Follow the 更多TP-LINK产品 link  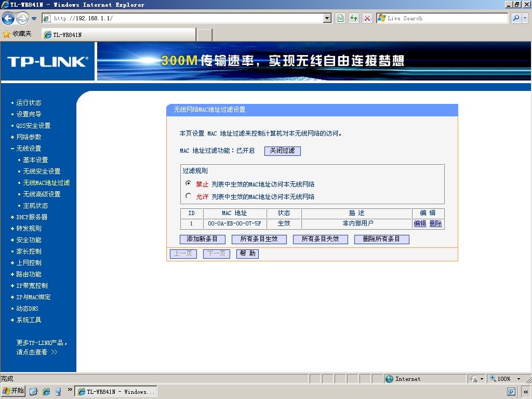pyautogui.click(x=42, y=348)
